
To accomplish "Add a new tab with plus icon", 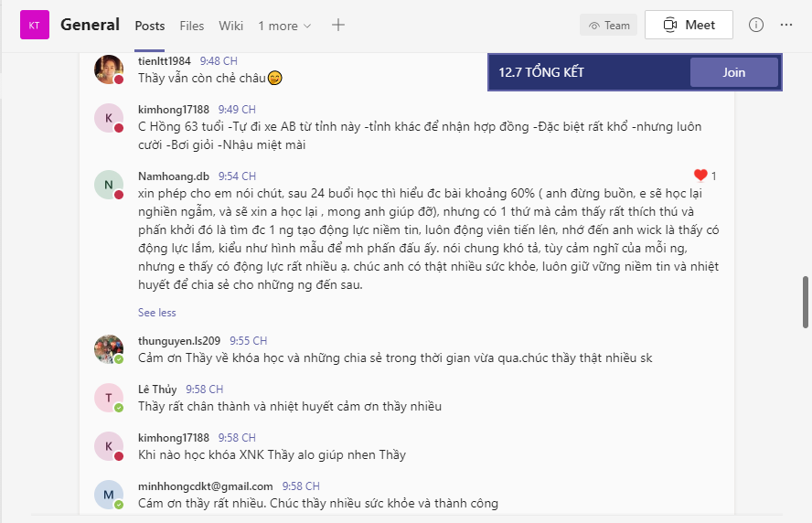I will [x=338, y=25].
